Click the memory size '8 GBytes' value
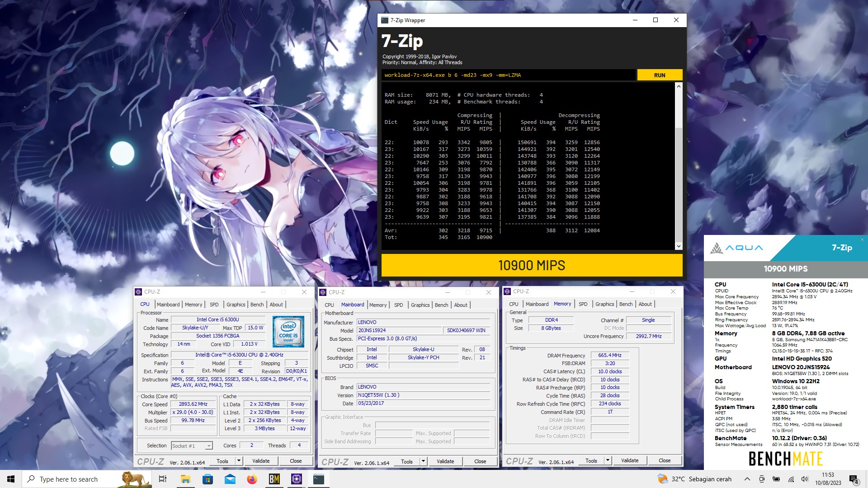Viewport: 868px width, 488px height. click(551, 328)
